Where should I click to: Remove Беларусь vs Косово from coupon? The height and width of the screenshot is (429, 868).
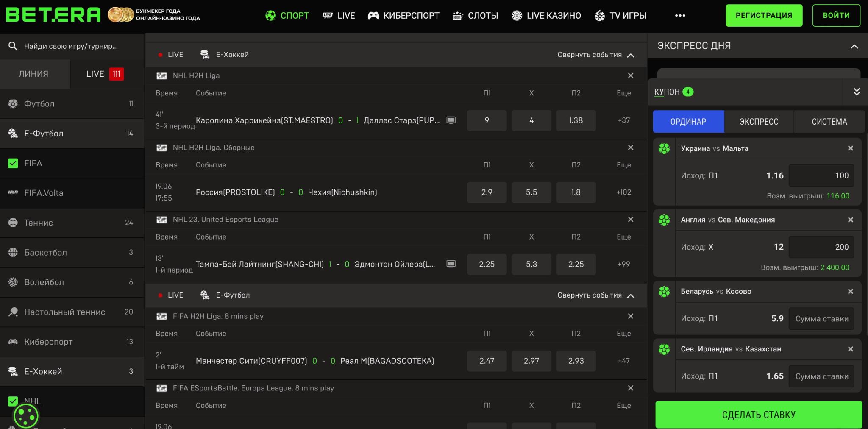[850, 291]
